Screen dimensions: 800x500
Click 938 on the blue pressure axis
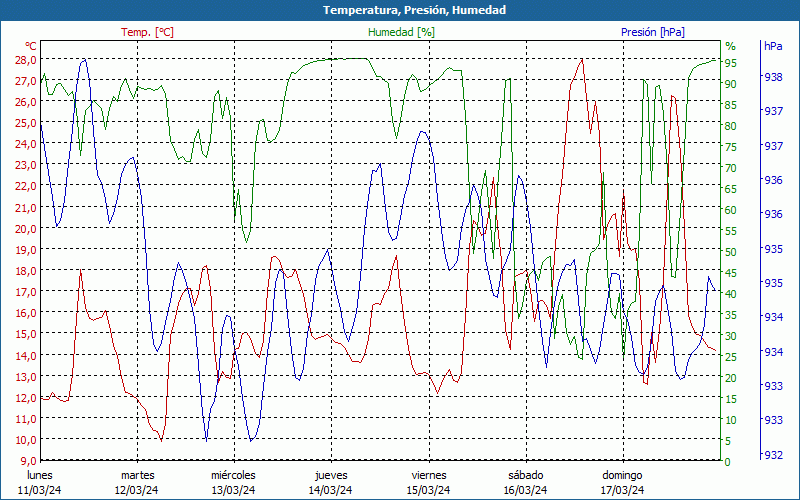coord(773,77)
